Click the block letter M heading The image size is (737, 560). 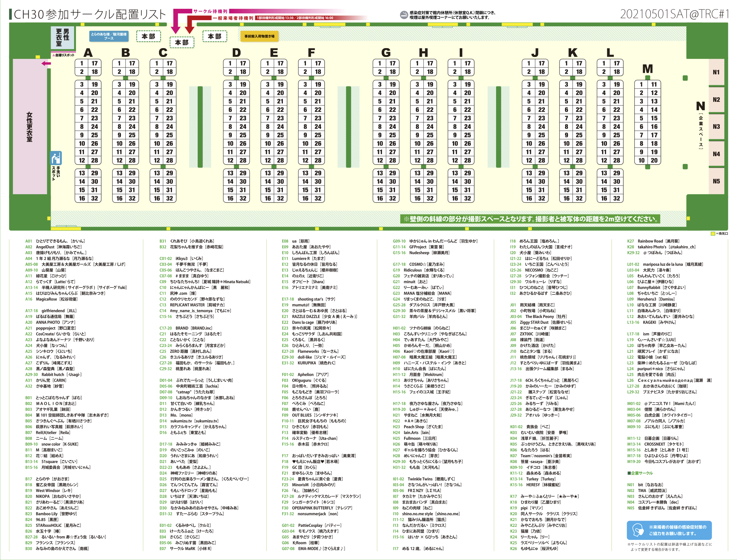coord(647,69)
